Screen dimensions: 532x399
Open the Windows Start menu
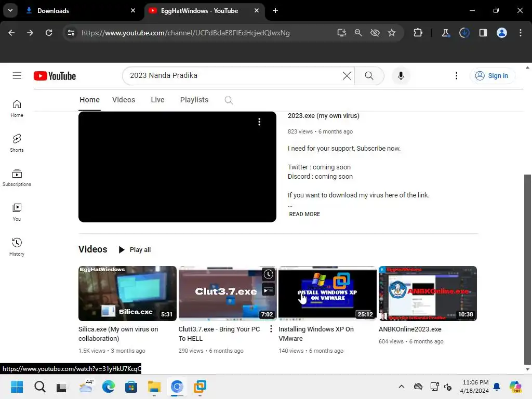17,387
